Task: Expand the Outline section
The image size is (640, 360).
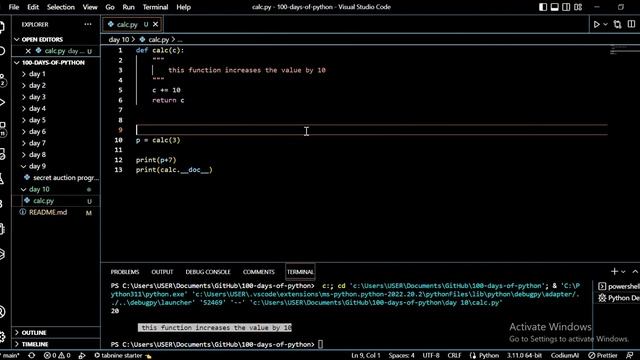Action: point(34,333)
